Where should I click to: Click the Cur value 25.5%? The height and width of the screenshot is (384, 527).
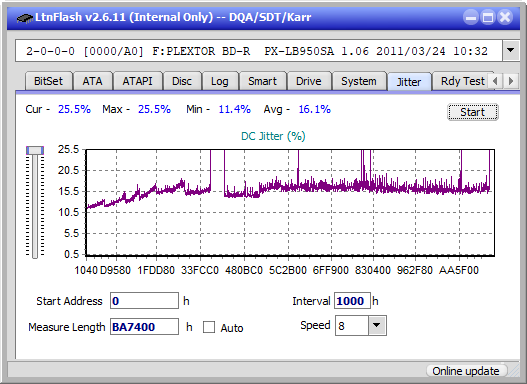point(74,109)
